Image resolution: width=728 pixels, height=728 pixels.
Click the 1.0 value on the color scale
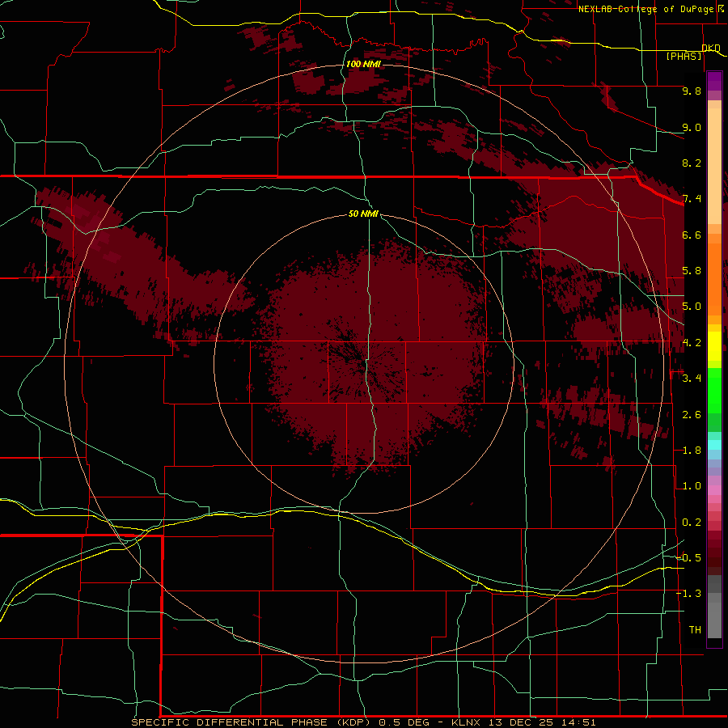tap(692, 486)
